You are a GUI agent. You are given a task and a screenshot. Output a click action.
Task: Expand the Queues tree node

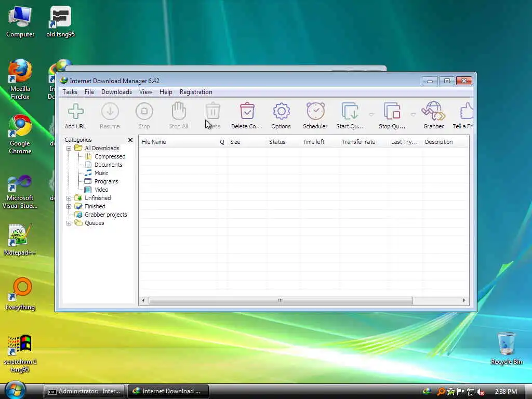pos(69,223)
